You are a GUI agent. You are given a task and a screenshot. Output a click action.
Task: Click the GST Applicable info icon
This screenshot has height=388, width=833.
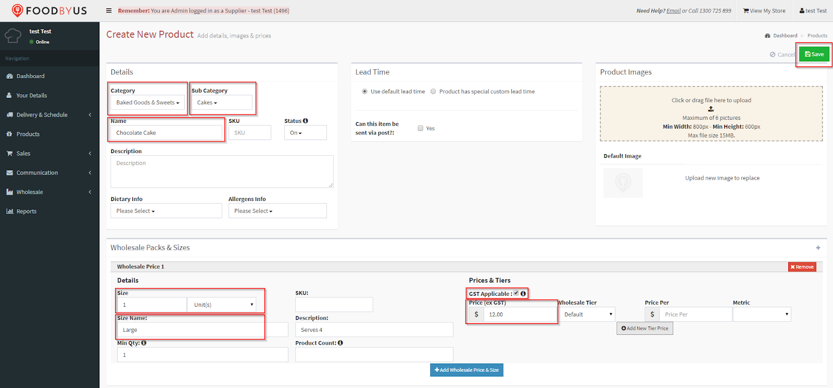[x=524, y=293]
